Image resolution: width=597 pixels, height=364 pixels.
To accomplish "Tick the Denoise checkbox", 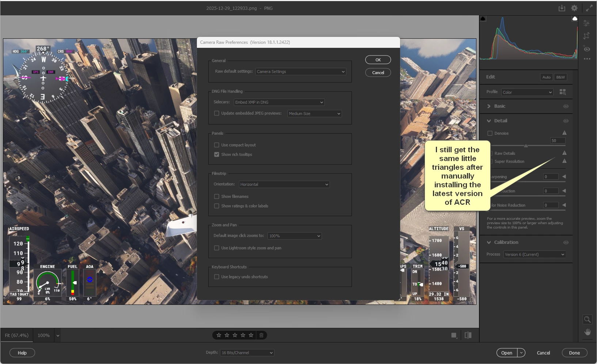I will [x=490, y=133].
